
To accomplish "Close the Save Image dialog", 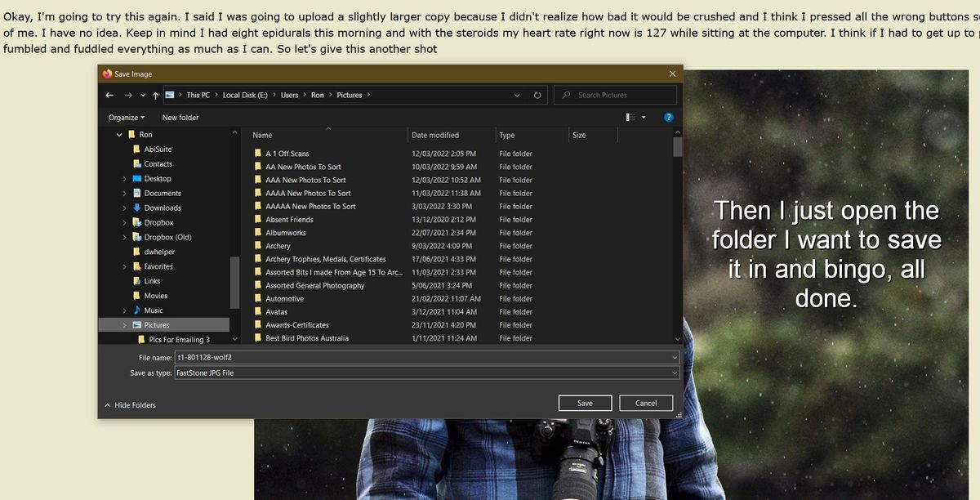I will coord(672,74).
